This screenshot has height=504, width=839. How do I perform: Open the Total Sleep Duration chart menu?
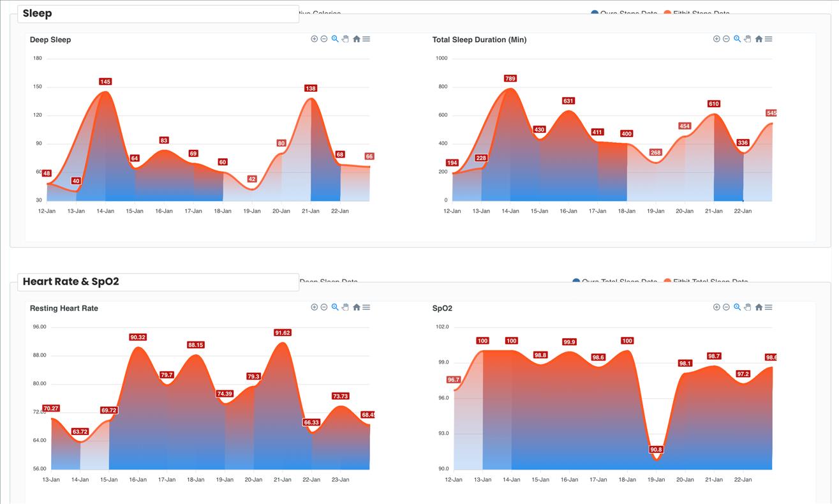pyautogui.click(x=769, y=39)
